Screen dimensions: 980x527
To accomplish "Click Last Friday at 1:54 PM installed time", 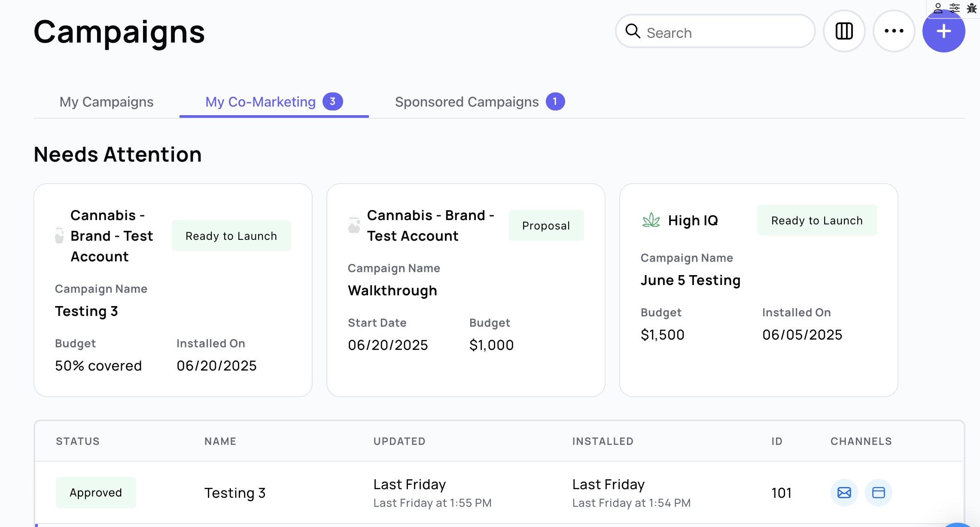I will (631, 502).
